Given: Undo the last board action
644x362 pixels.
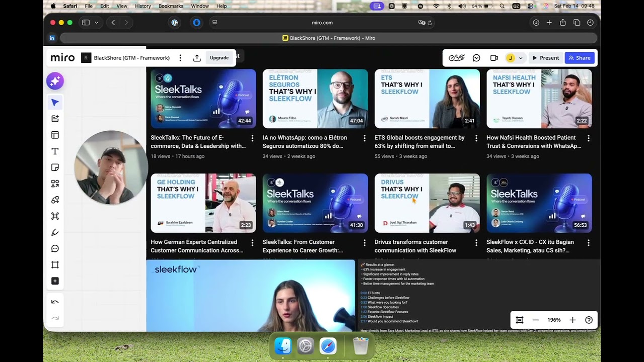Looking at the screenshot, I should 55,302.
